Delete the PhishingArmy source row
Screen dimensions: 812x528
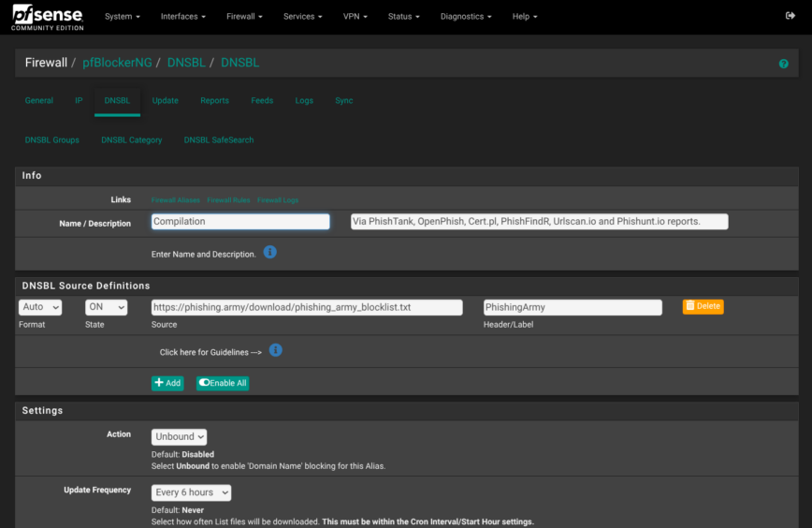[703, 307]
